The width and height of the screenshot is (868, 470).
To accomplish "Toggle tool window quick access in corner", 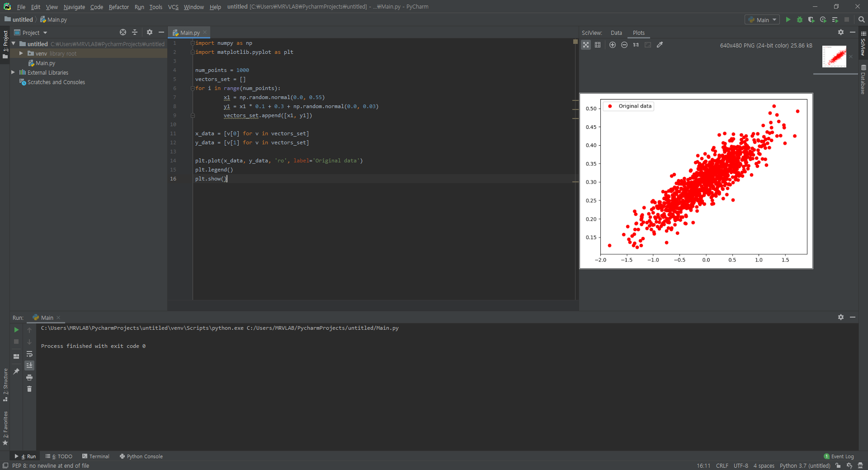I will (5, 465).
